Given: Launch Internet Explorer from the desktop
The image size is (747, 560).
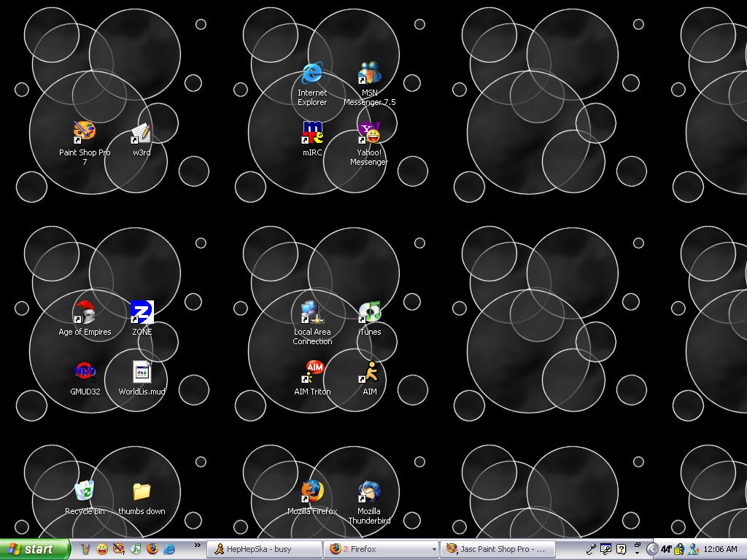Looking at the screenshot, I should (312, 83).
